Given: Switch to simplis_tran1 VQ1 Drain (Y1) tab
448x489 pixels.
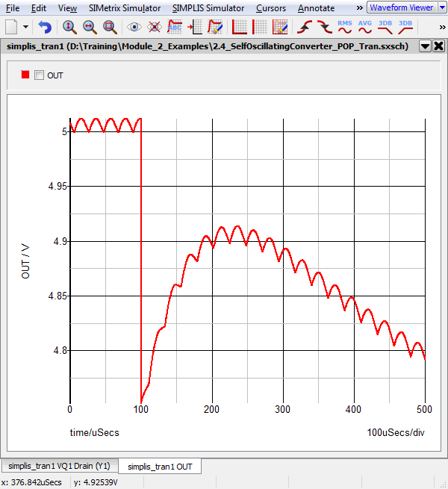Looking at the screenshot, I should [59, 467].
